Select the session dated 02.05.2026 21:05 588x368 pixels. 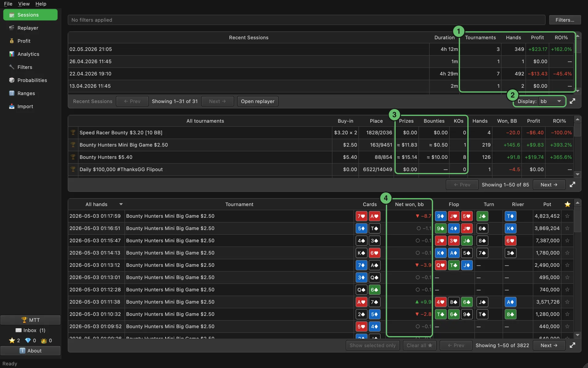(x=321, y=49)
